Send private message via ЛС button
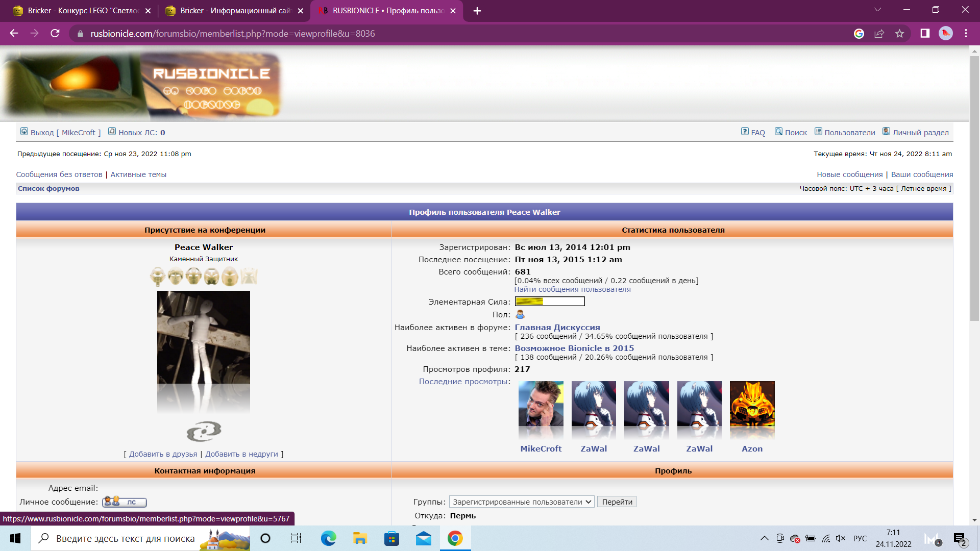Screen dimensions: 980x551 pyautogui.click(x=125, y=502)
